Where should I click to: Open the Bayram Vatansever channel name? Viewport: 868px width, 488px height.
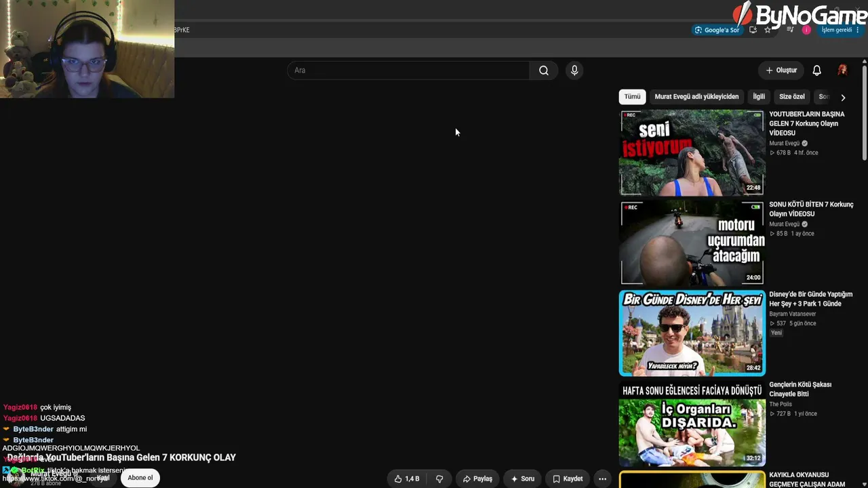point(793,314)
